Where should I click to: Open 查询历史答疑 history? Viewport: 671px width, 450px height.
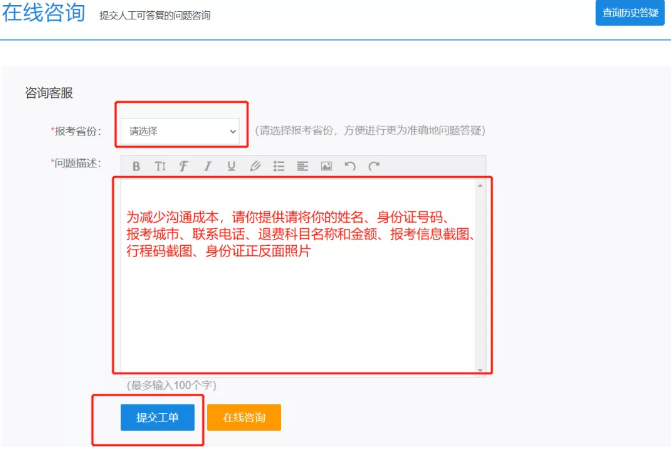630,13
